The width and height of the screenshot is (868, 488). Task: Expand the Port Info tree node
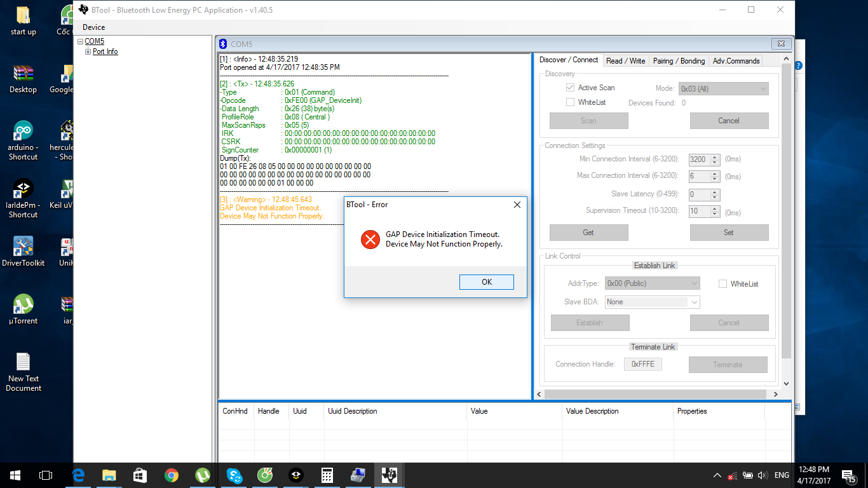[88, 51]
